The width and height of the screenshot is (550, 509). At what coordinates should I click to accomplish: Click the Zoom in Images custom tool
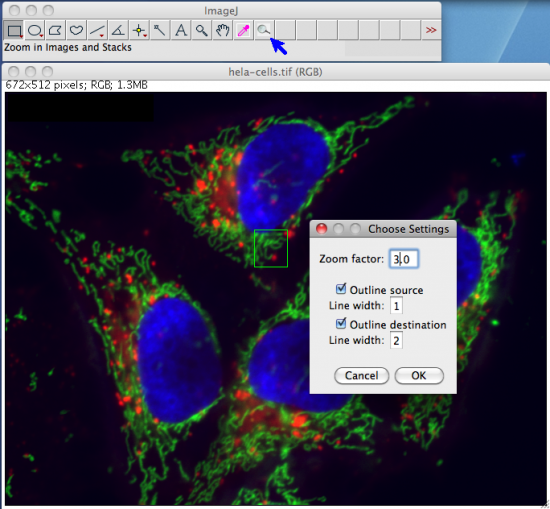click(264, 31)
